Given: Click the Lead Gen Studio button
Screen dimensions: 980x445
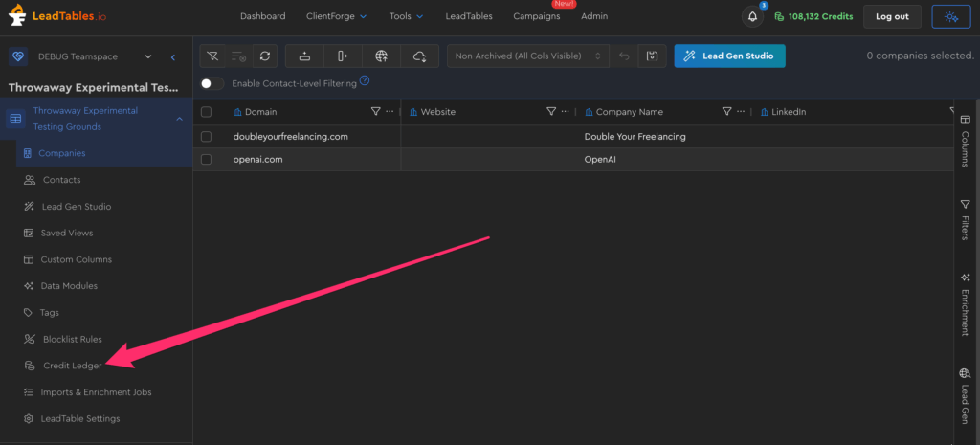Looking at the screenshot, I should pyautogui.click(x=730, y=56).
